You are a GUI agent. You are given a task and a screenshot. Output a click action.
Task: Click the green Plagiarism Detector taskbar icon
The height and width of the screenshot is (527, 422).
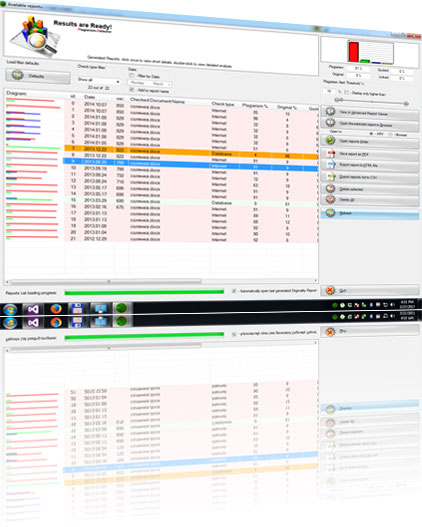122,308
